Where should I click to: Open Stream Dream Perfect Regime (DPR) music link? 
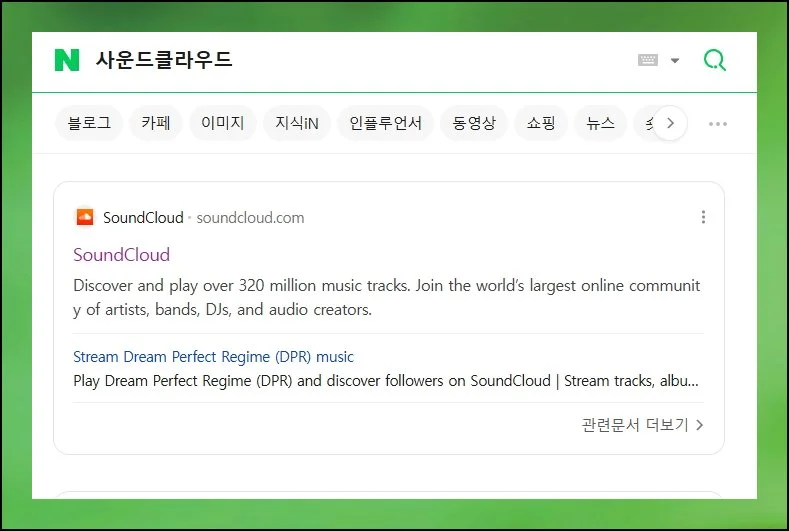click(x=213, y=356)
